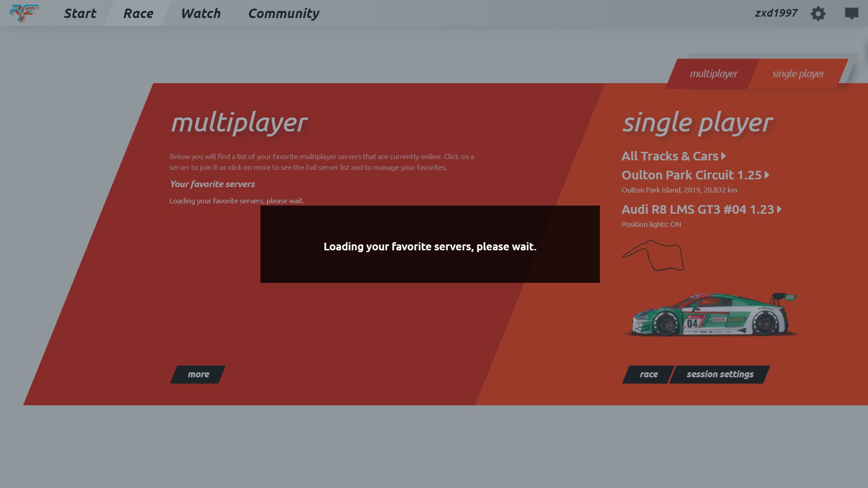
Task: Open the settings gear icon
Action: [x=818, y=14]
